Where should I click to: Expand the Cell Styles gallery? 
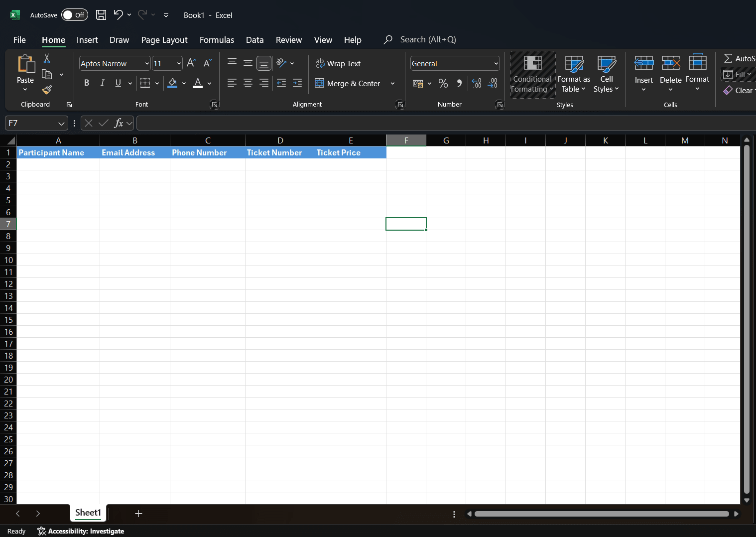tap(606, 75)
